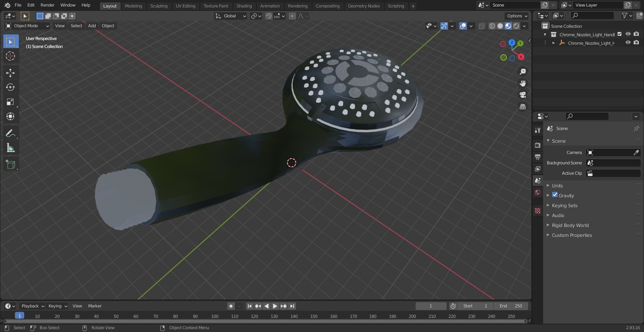
Task: Activate the Scale tool
Action: (10, 102)
